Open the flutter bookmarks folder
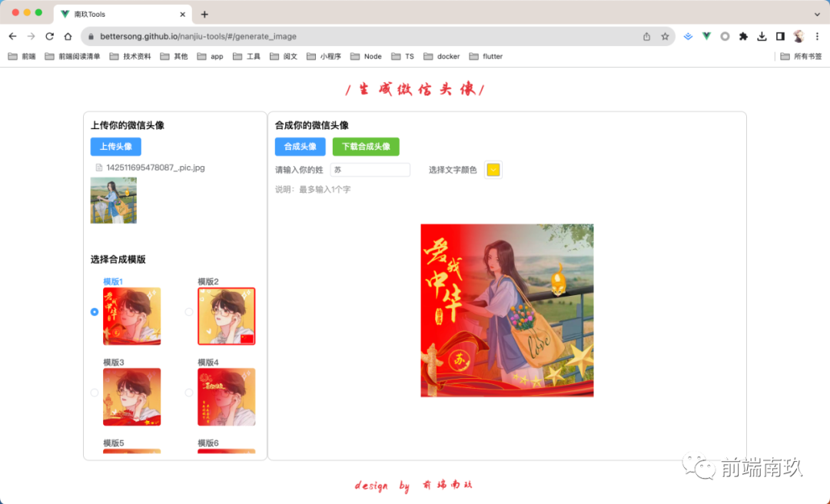 point(486,56)
